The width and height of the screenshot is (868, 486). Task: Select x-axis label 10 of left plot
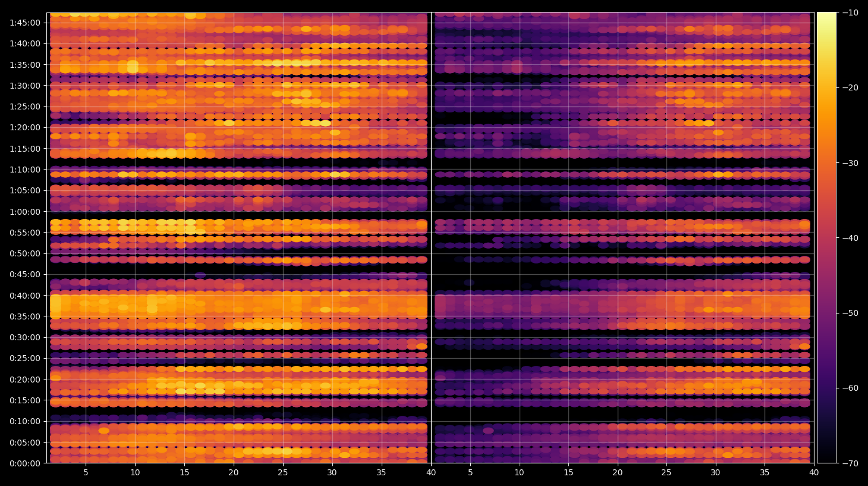[135, 473]
